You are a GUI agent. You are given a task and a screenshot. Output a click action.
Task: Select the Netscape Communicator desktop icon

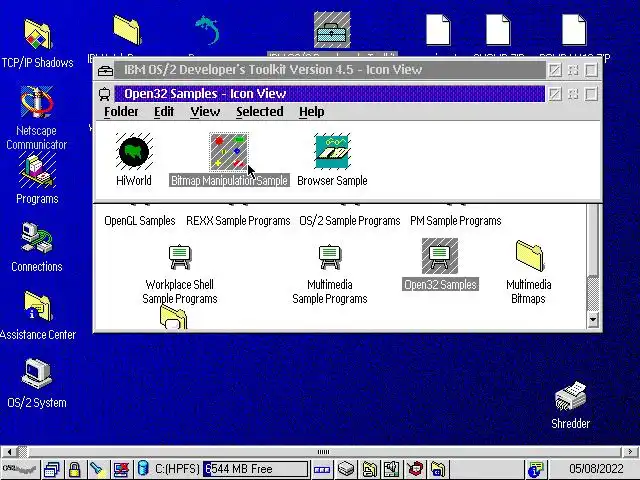37,102
